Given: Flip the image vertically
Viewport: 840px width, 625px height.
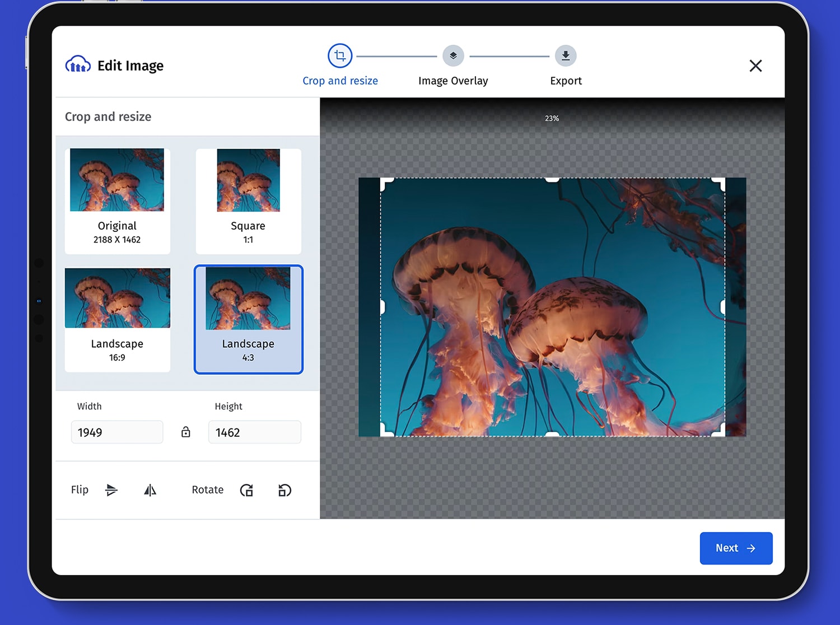Looking at the screenshot, I should (111, 490).
